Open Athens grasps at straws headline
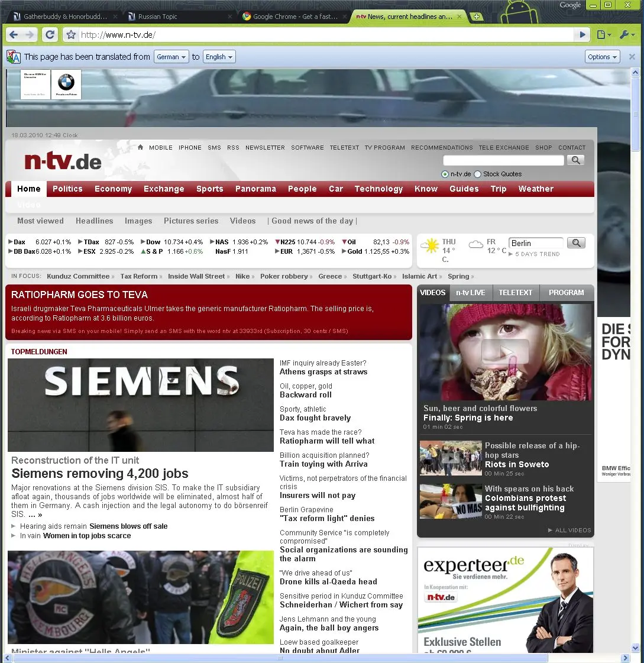The image size is (644, 663). tap(323, 372)
